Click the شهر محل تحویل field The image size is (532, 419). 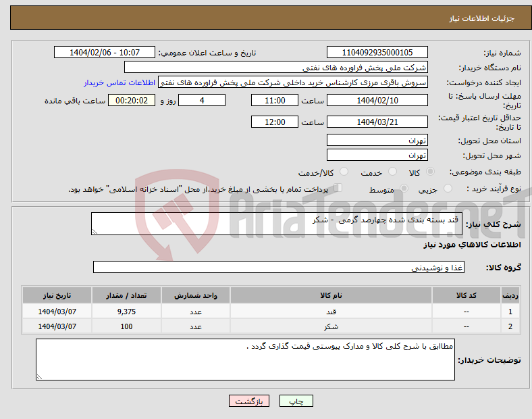point(377,155)
